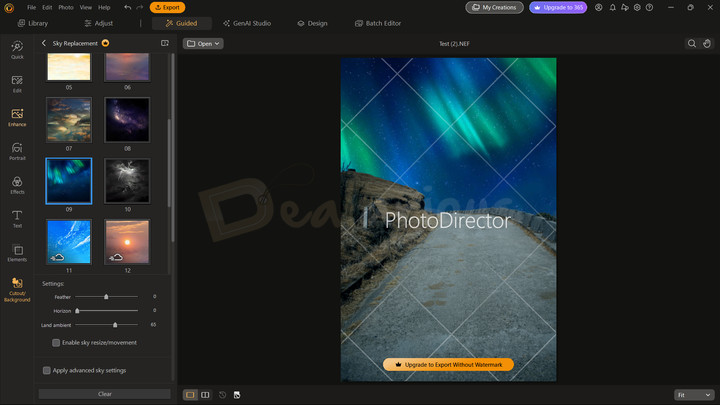720x405 pixels.
Task: Open the View menu
Action: 85,7
